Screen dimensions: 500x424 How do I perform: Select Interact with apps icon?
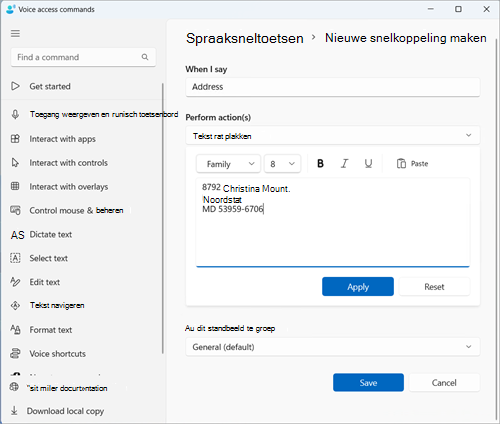click(15, 139)
